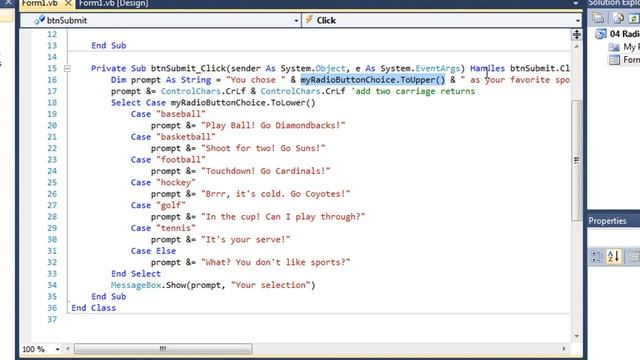640x360 pixels.
Task: Click the 'Private Sub btnSubmit_Click' declaration
Action: pos(158,69)
